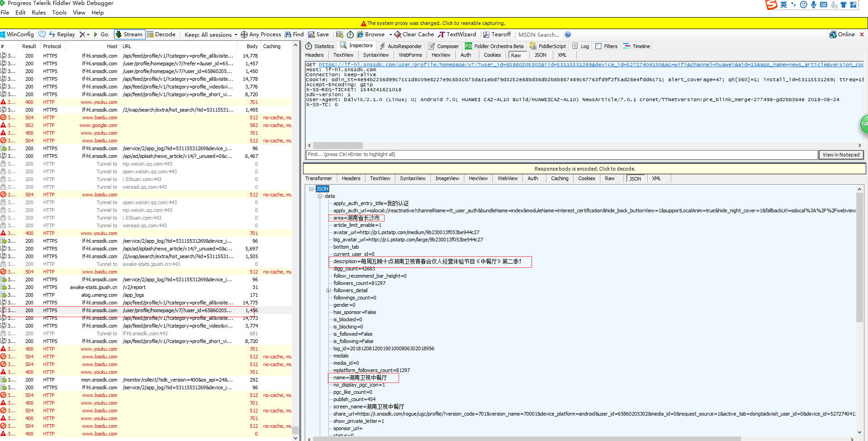Open the Help menu
868x441 pixels.
[98, 13]
